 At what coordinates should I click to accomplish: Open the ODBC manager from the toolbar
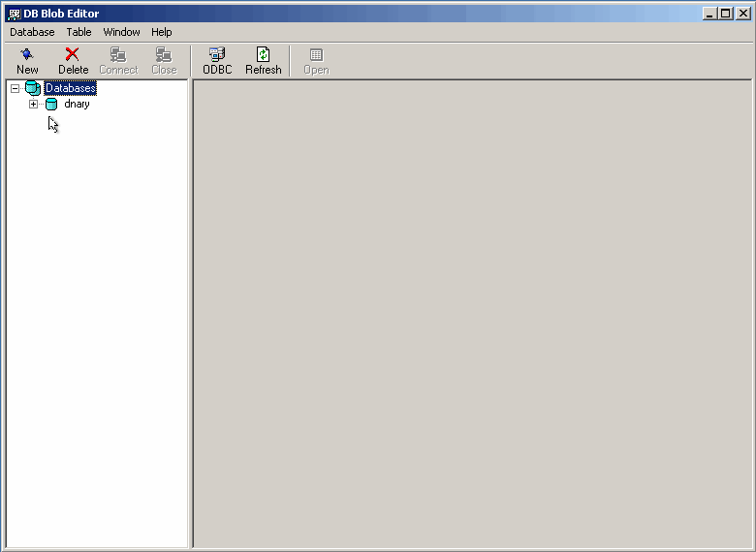point(217,61)
